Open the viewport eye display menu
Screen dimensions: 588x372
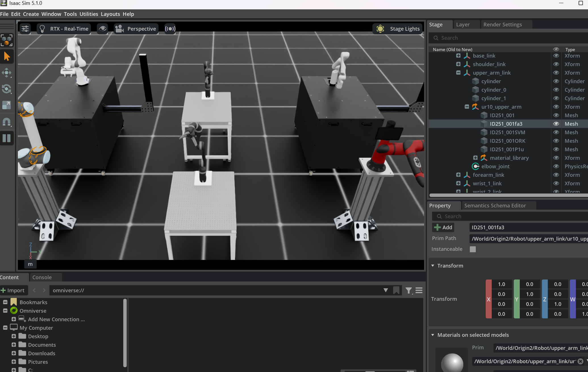pos(103,29)
